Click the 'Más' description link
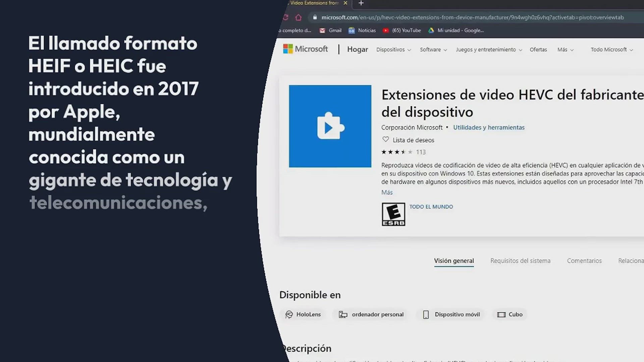 (387, 192)
